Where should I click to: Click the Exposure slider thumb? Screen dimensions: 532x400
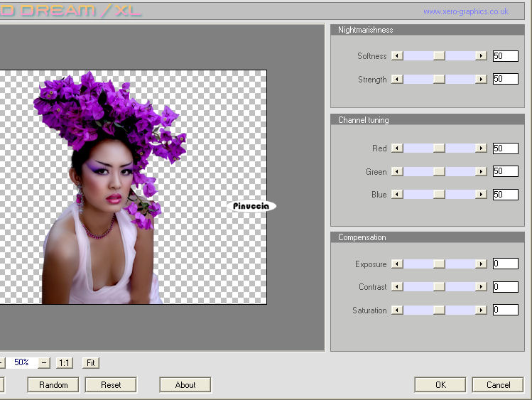[x=439, y=264]
